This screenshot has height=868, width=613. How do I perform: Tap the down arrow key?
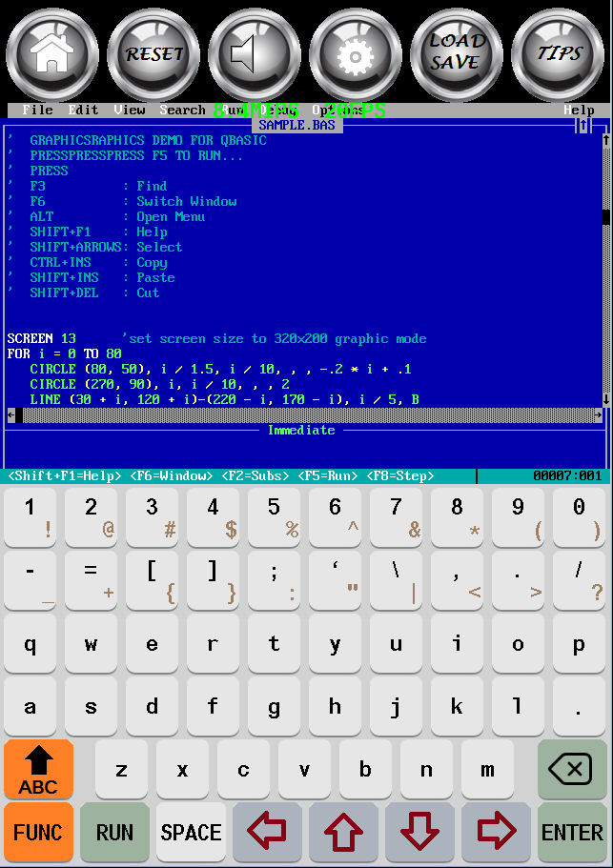pos(419,831)
